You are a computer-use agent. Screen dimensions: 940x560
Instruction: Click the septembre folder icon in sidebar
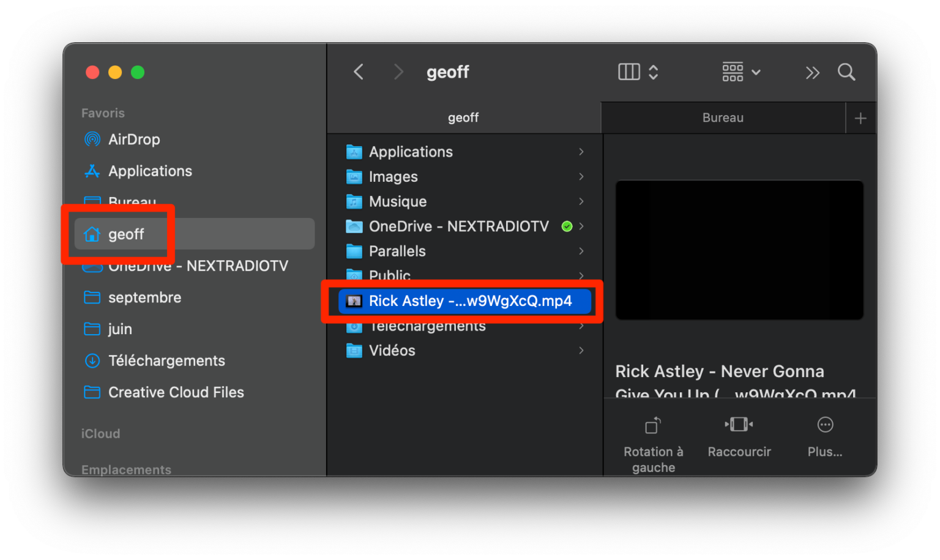point(92,297)
